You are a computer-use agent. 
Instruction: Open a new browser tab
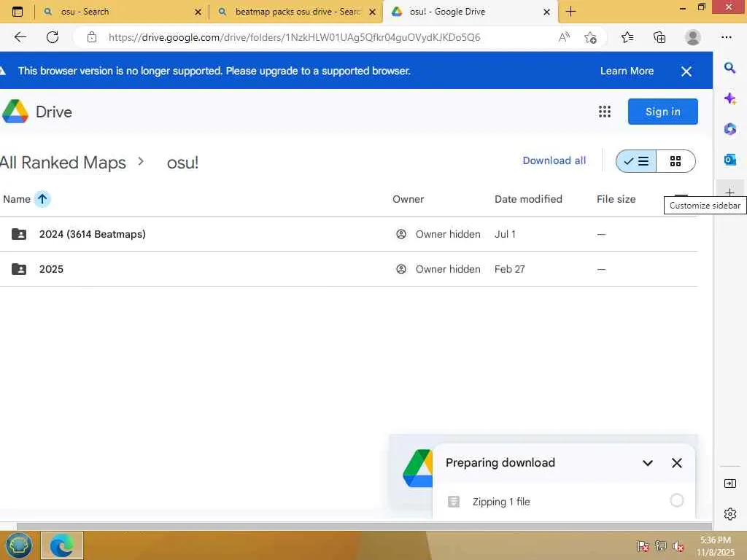pyautogui.click(x=570, y=12)
